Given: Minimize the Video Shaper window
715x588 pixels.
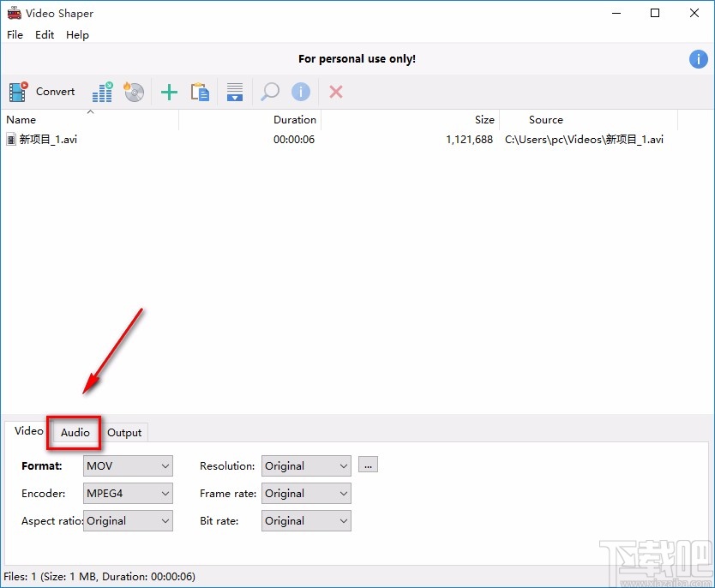Looking at the screenshot, I should coord(616,13).
